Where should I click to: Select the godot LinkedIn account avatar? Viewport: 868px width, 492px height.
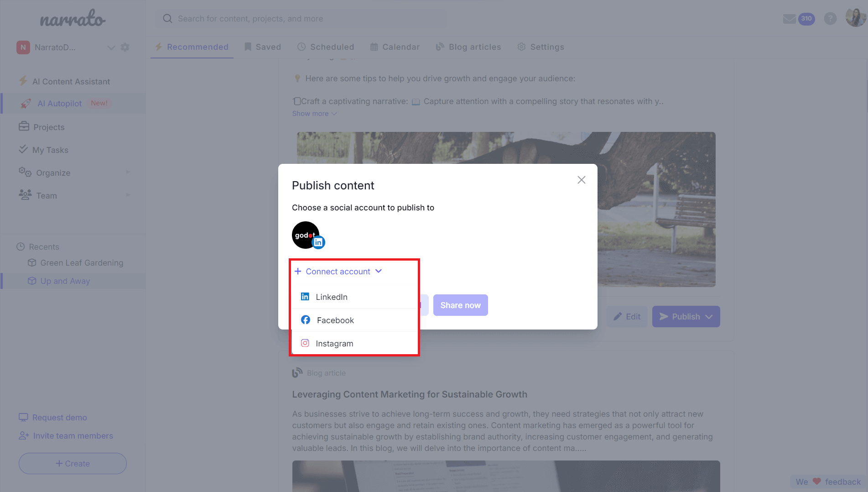pos(308,236)
